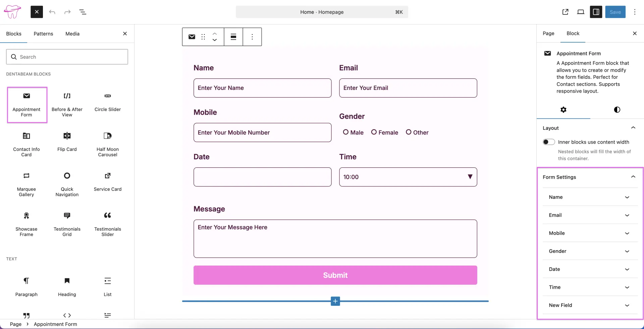644x329 pixels.
Task: Redo the last change
Action: (x=67, y=12)
